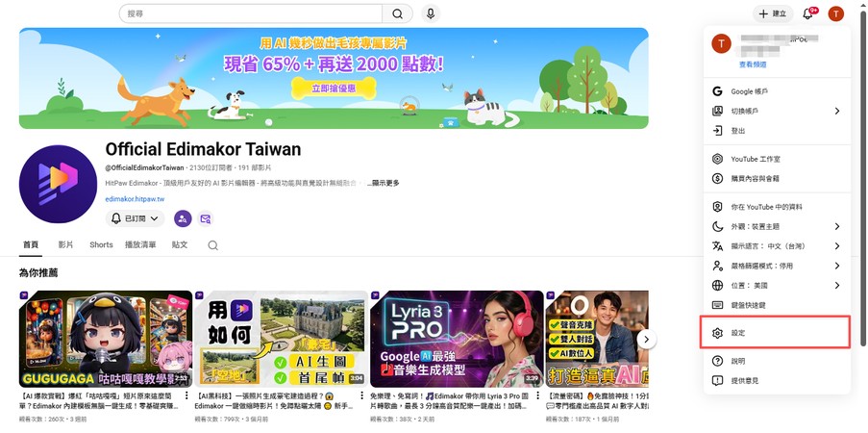
Task: Expand the 位置：美國 submenu arrow
Action: (x=837, y=285)
